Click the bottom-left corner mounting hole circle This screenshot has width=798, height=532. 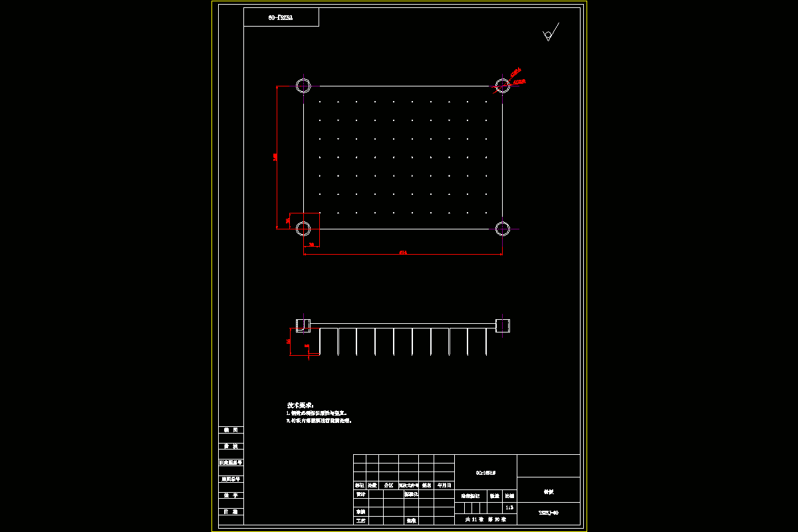coord(303,229)
